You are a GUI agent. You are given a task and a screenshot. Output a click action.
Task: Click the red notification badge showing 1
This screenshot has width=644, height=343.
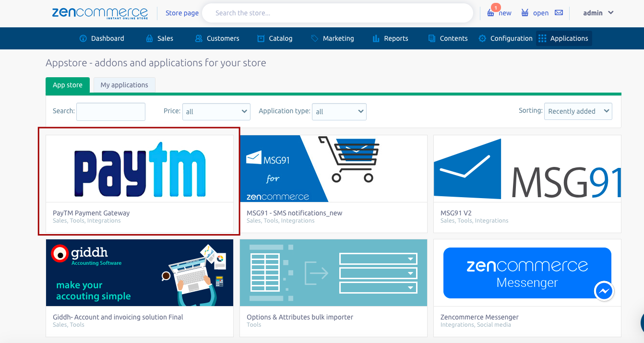point(496,7)
